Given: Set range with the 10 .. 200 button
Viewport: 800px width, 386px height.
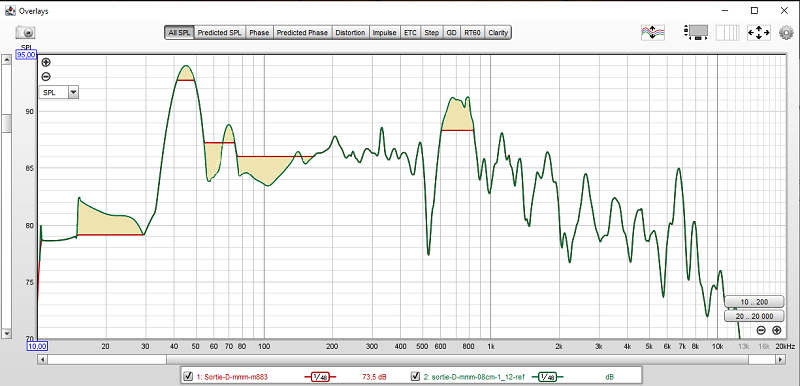Looking at the screenshot, I should (x=754, y=302).
